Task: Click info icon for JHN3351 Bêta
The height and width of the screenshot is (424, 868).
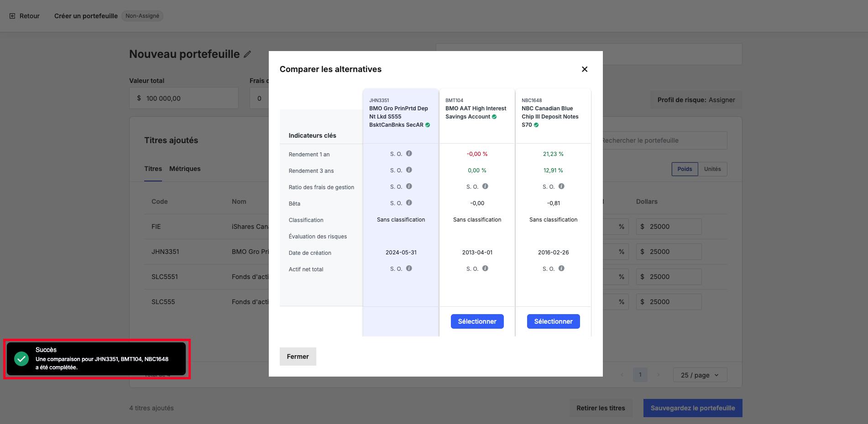Action: (409, 203)
